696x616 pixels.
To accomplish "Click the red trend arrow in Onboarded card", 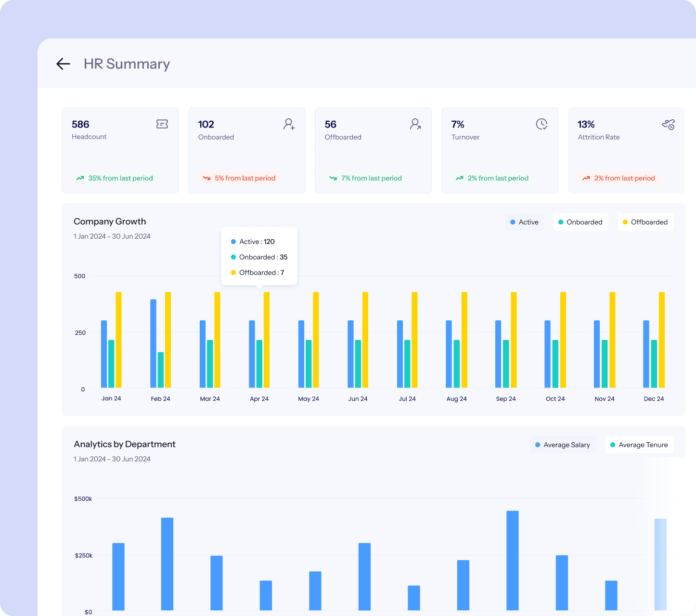I will pos(206,178).
